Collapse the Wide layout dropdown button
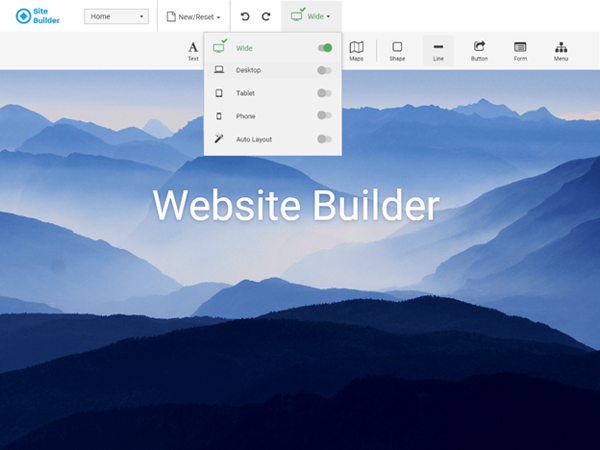This screenshot has width=600, height=450. [x=311, y=16]
